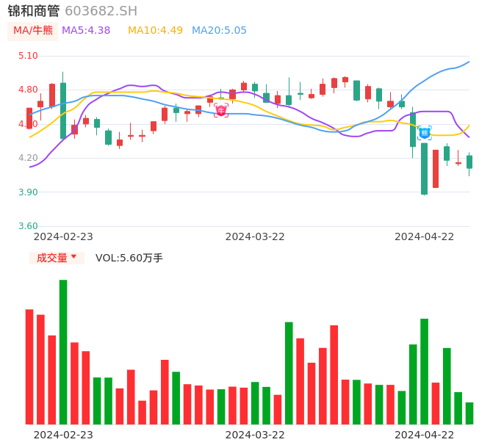Viewport: 504px width, 445px height.
Task: Click the last candlestick on the right
Action: 469,162
